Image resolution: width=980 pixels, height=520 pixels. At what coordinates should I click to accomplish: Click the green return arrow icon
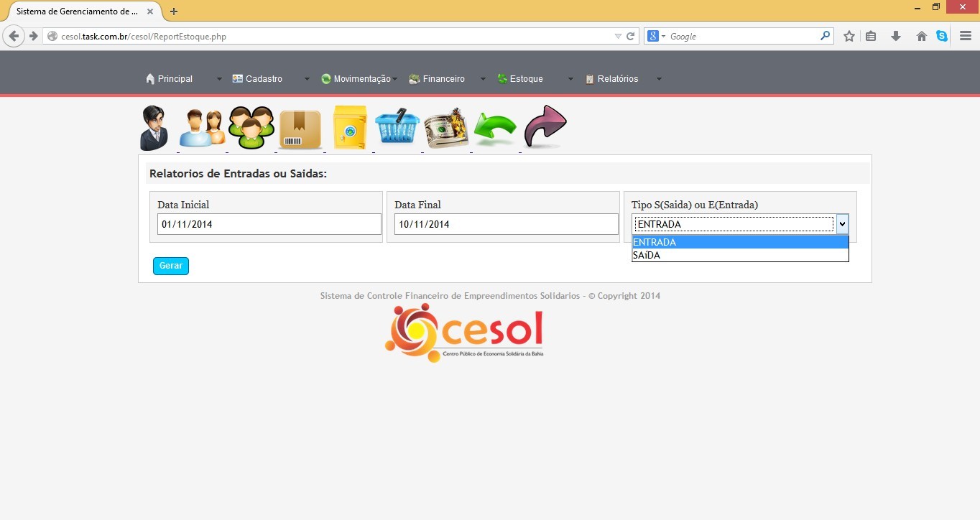pyautogui.click(x=495, y=129)
